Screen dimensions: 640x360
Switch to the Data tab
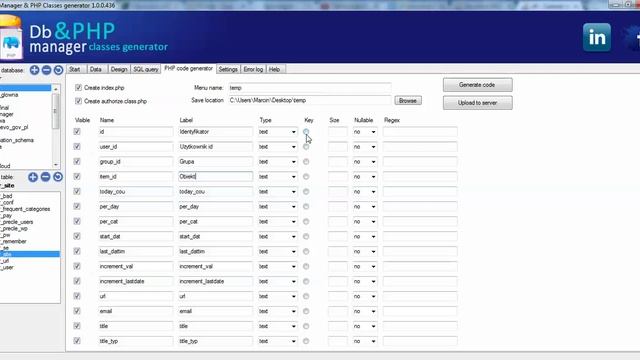[96, 69]
